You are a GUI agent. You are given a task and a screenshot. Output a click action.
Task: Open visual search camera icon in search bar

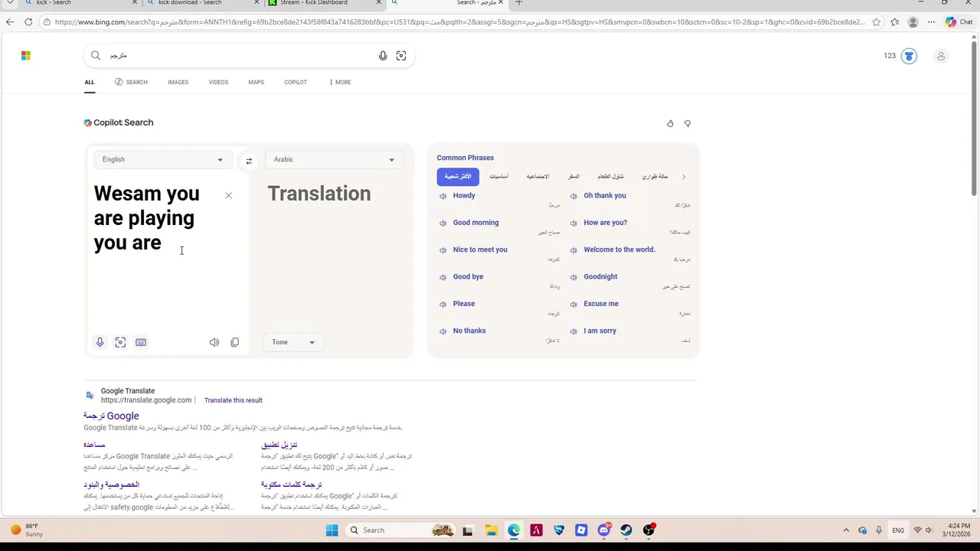(x=401, y=55)
